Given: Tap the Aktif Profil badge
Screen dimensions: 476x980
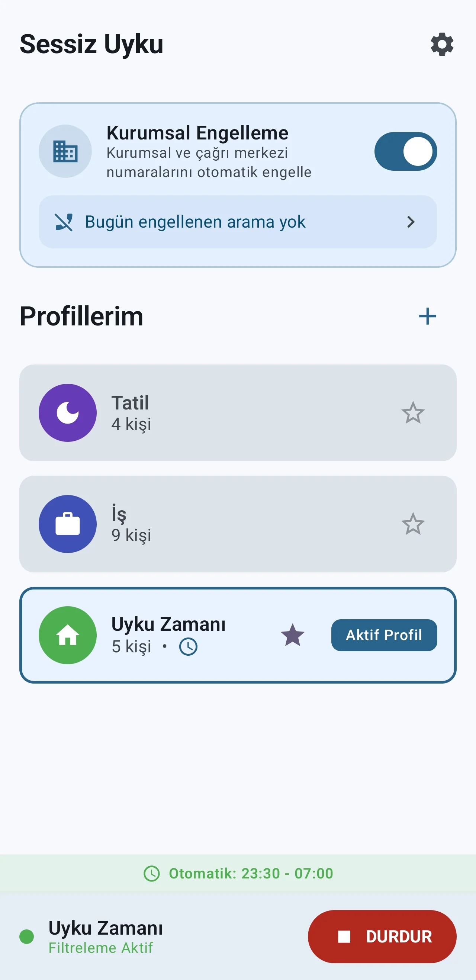Looking at the screenshot, I should [x=384, y=635].
